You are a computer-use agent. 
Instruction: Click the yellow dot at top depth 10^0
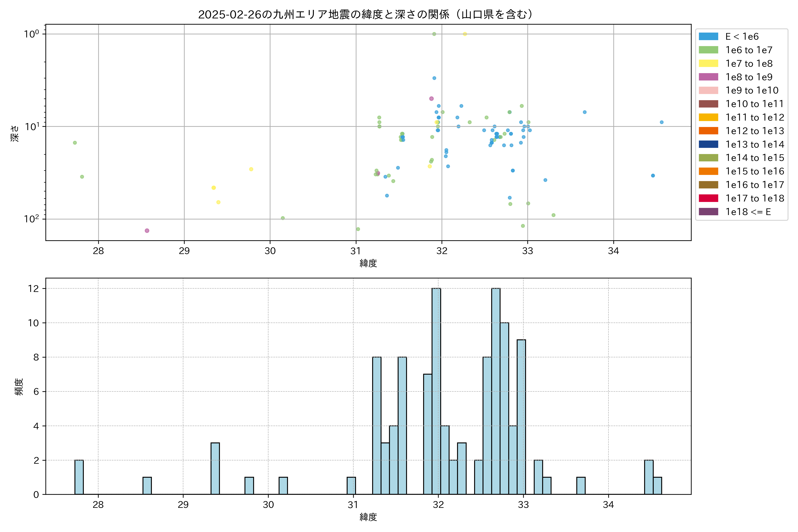tap(465, 34)
